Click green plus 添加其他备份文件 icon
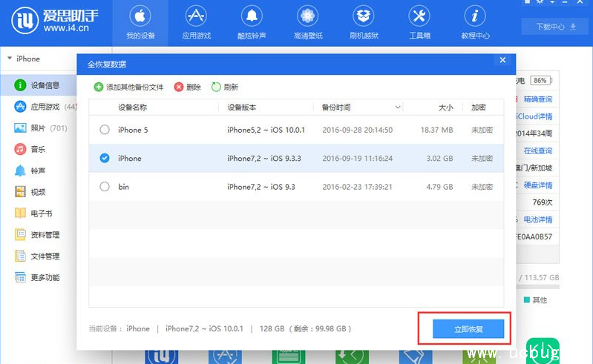Viewport: 593px width, 364px height. coord(99,87)
